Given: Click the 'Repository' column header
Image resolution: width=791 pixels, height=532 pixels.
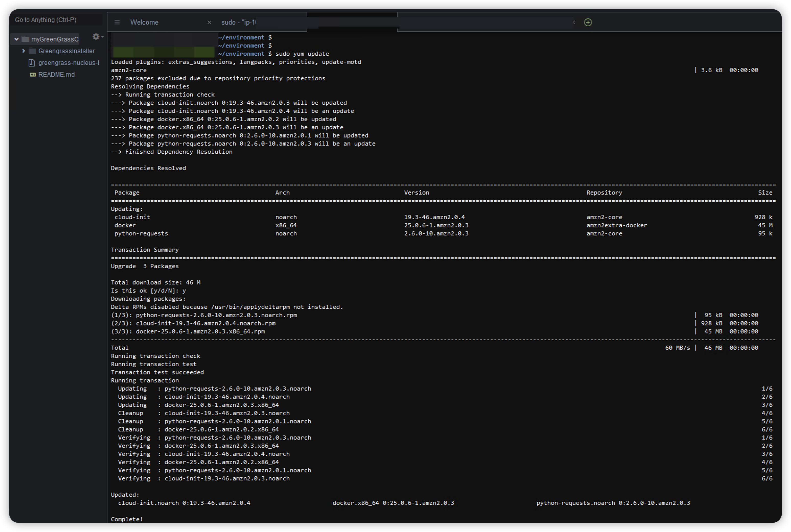Looking at the screenshot, I should pos(604,192).
